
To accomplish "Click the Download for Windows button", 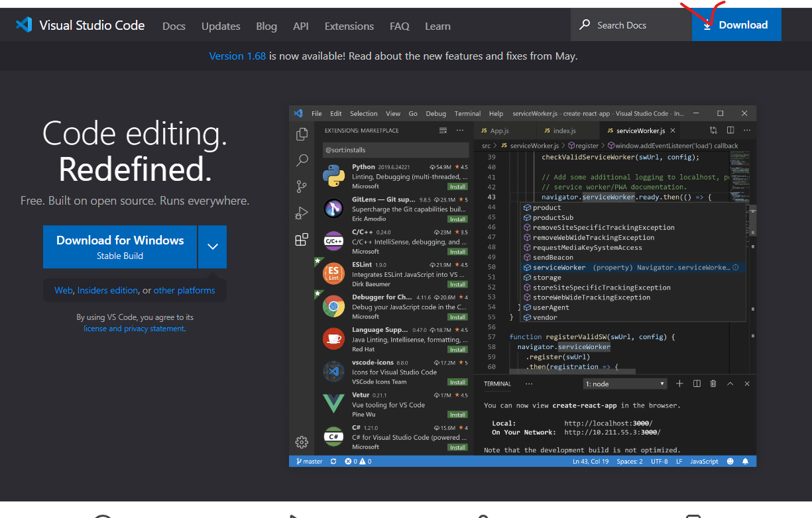I will (120, 246).
